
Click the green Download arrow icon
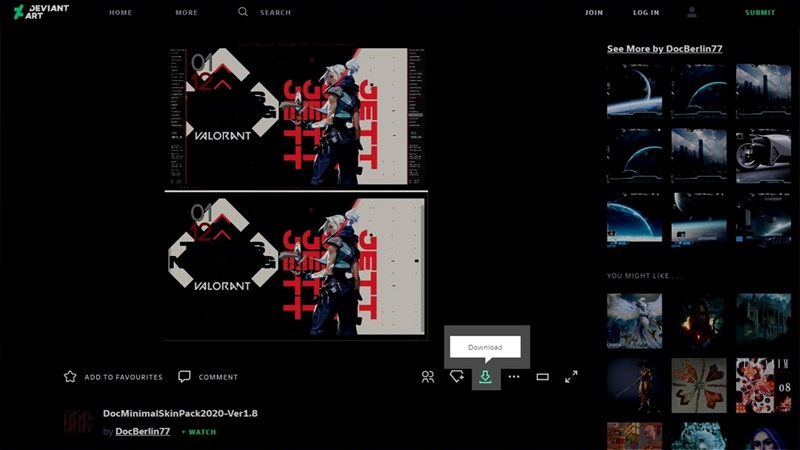point(485,377)
